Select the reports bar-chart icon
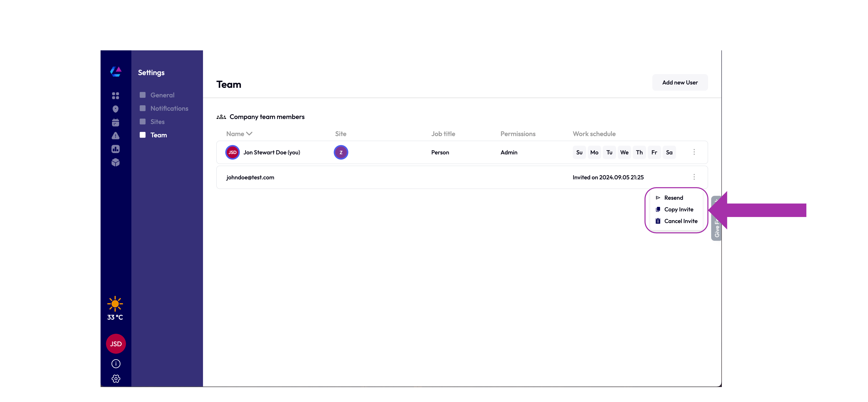 click(116, 149)
